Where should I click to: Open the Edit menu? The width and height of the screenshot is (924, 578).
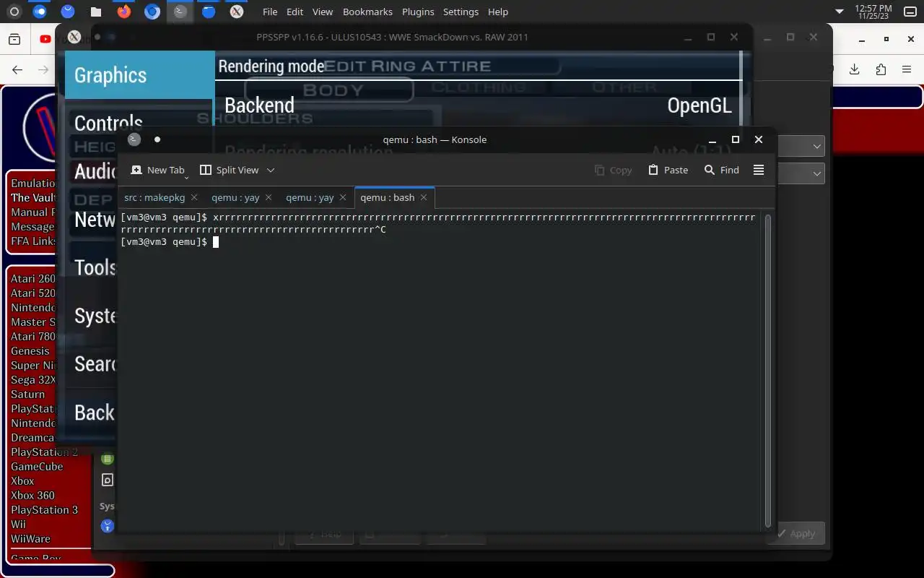(295, 12)
